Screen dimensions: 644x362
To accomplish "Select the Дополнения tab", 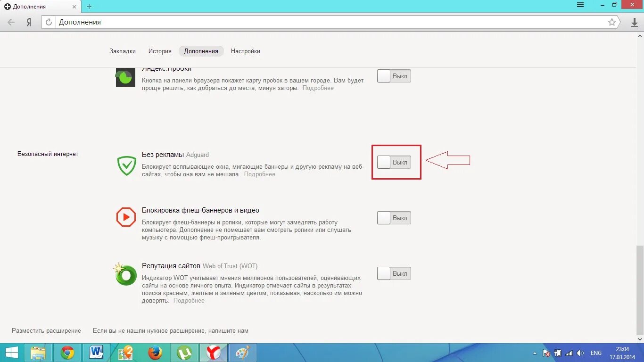I will point(201,51).
